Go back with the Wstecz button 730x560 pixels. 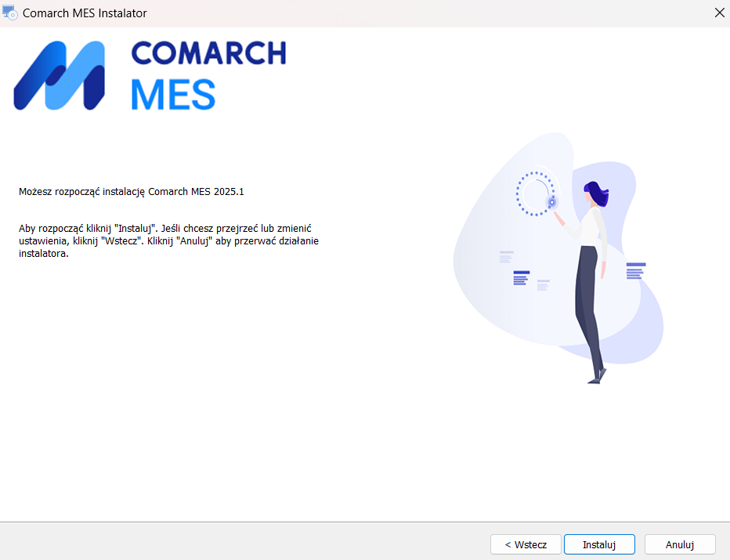[x=526, y=544]
